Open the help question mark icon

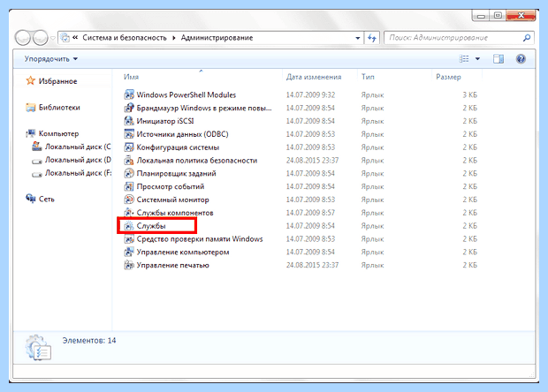(521, 58)
